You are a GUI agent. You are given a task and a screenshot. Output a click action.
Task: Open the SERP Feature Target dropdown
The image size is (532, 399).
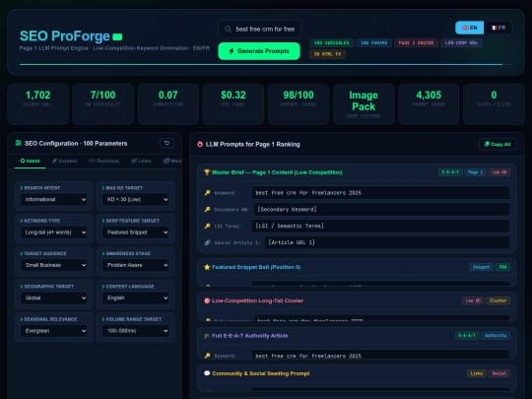click(136, 233)
